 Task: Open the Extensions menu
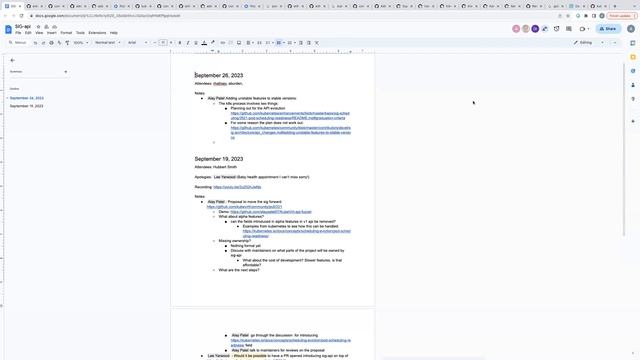97,33
